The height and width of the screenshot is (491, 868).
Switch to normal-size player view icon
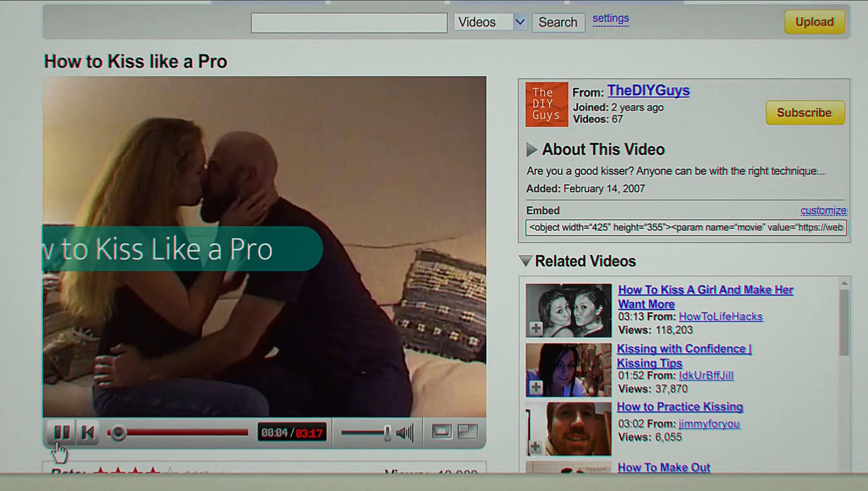(442, 431)
